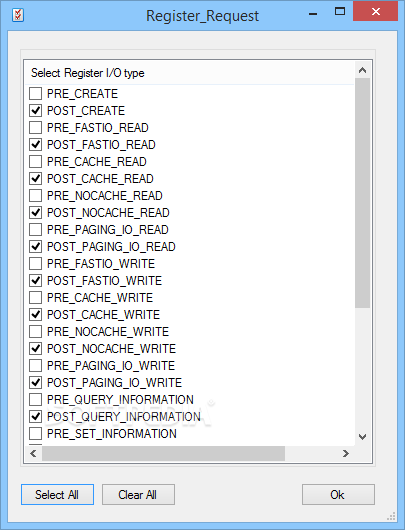Maximize the Register_Request window
This screenshot has height=530, width=405.
click(340, 11)
